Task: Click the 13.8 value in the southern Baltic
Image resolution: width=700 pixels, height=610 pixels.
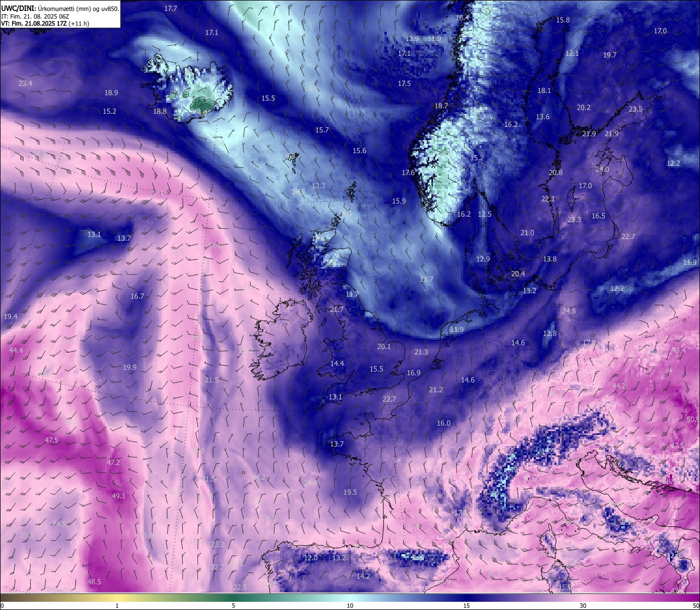Action: 550,259
